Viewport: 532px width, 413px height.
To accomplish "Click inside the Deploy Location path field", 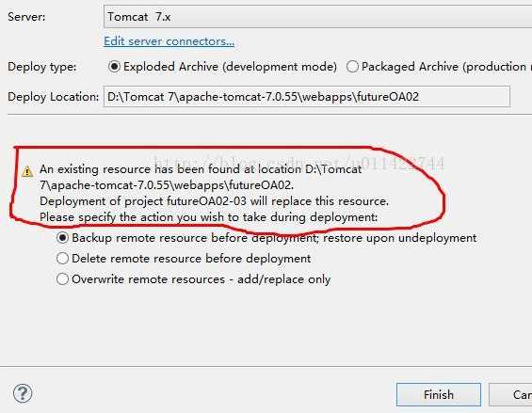I will coord(307,97).
